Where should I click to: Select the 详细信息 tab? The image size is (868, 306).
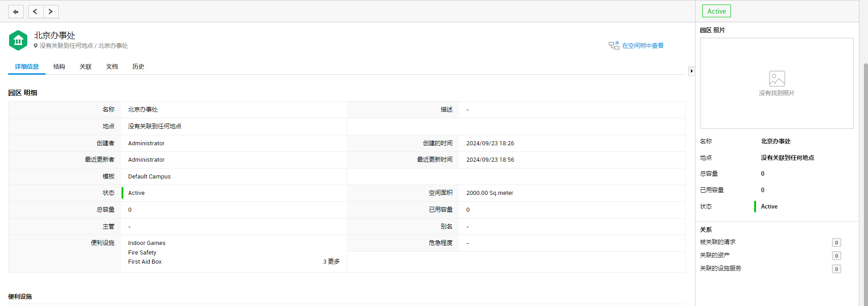[27, 66]
